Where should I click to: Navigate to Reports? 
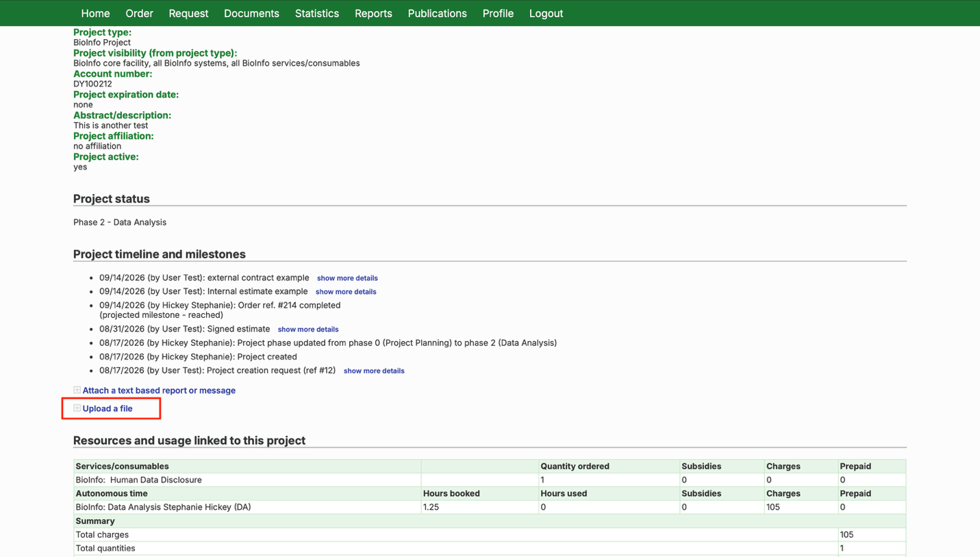pyautogui.click(x=373, y=14)
